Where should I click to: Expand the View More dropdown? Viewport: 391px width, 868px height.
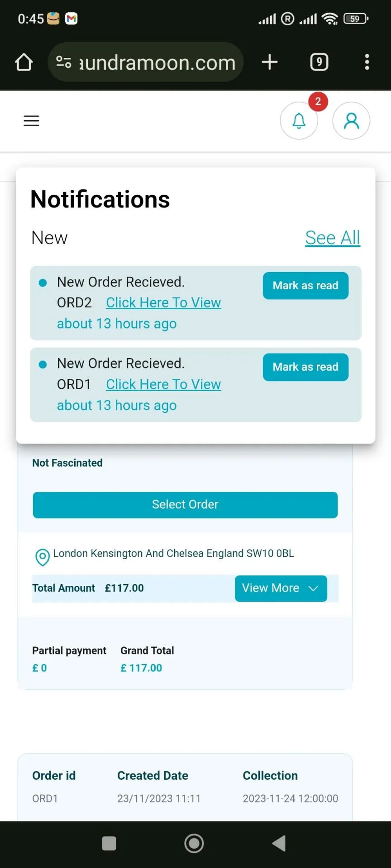[x=271, y=588]
